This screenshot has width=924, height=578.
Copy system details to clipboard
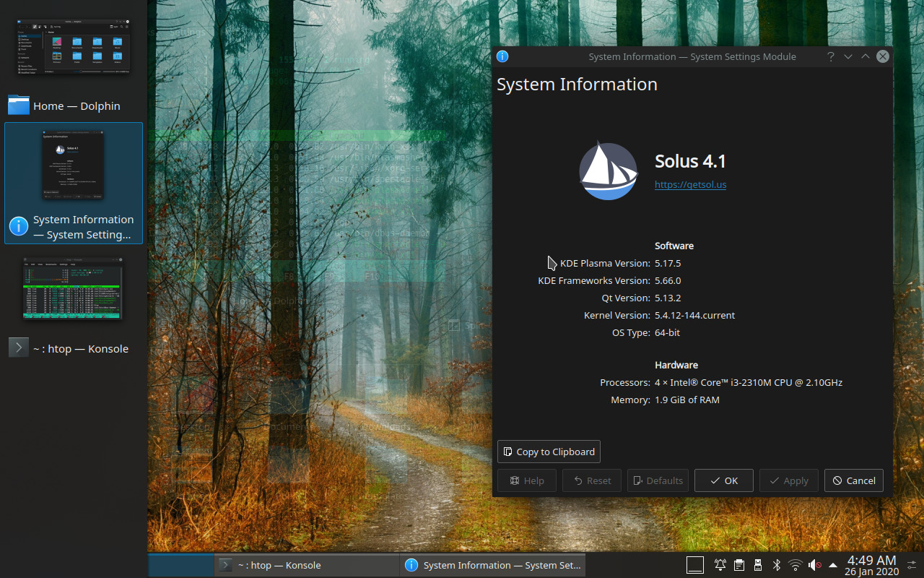click(549, 452)
